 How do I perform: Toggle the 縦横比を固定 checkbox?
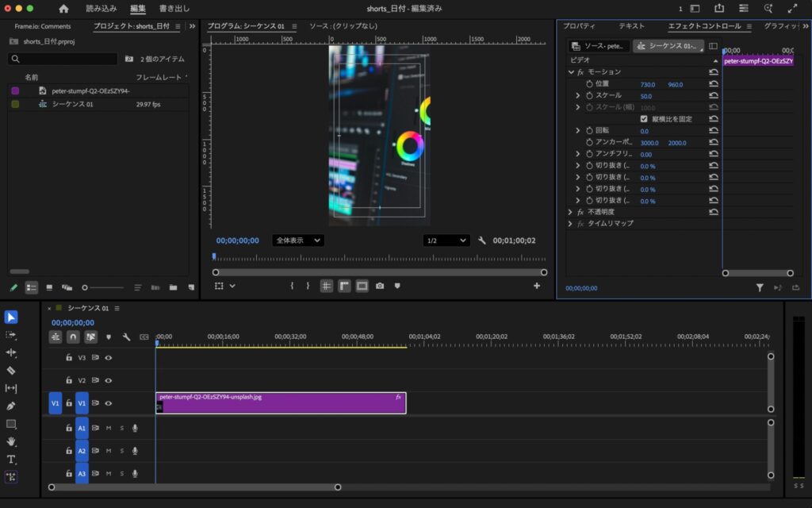[x=644, y=119]
